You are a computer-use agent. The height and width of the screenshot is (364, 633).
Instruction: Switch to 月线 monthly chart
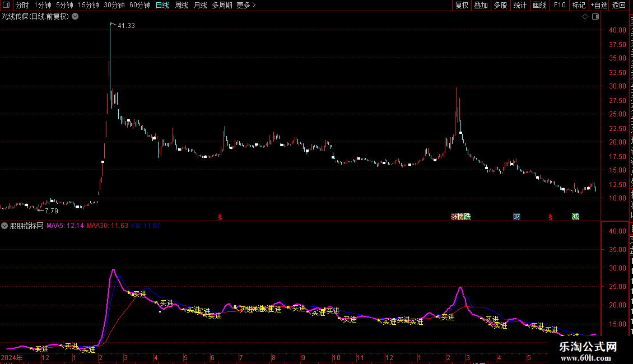click(200, 5)
